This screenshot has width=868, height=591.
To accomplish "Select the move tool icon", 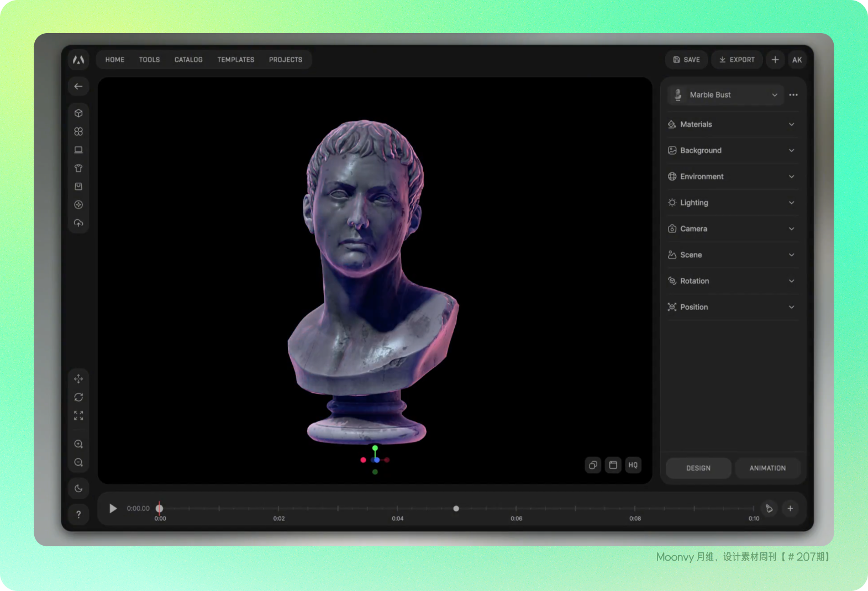I will (78, 379).
